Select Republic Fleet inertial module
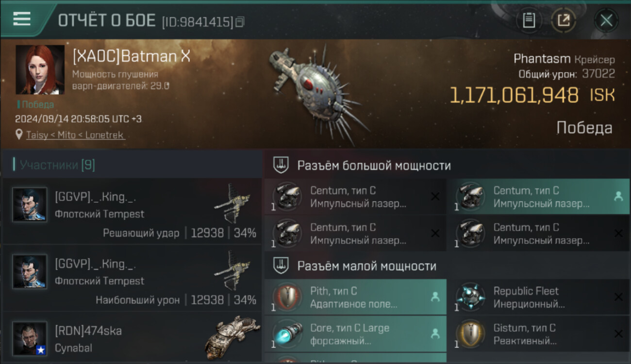The height and width of the screenshot is (364, 631). 539,297
